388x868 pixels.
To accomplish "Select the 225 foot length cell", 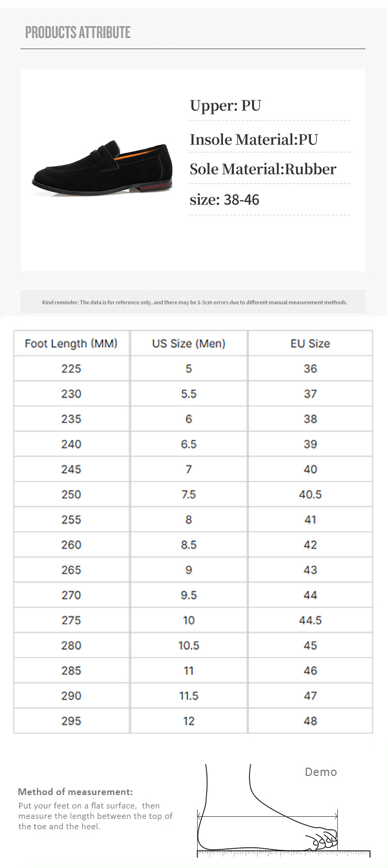I will coord(71,369).
